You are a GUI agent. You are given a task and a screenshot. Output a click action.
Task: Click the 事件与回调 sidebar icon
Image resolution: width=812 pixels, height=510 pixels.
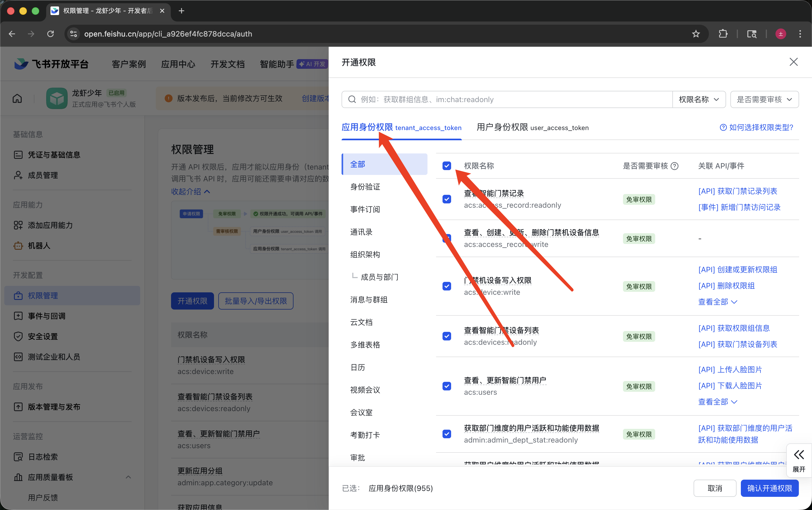[18, 316]
